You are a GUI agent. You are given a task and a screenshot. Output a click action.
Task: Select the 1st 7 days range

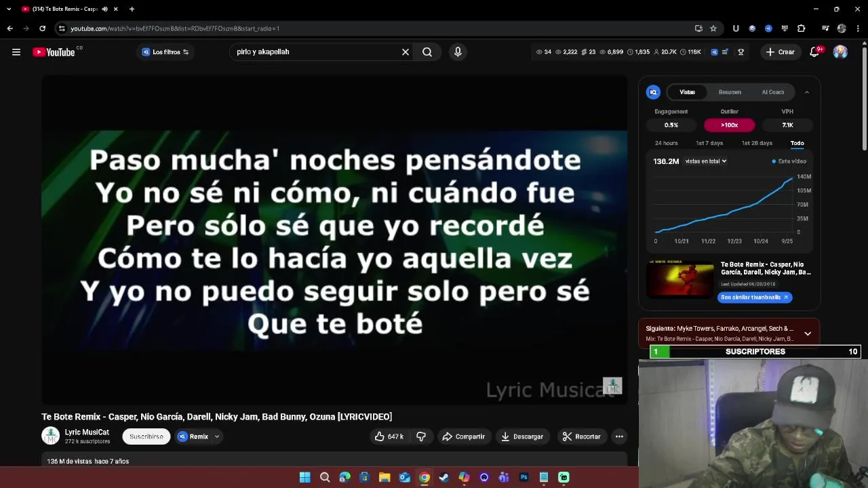tap(709, 143)
